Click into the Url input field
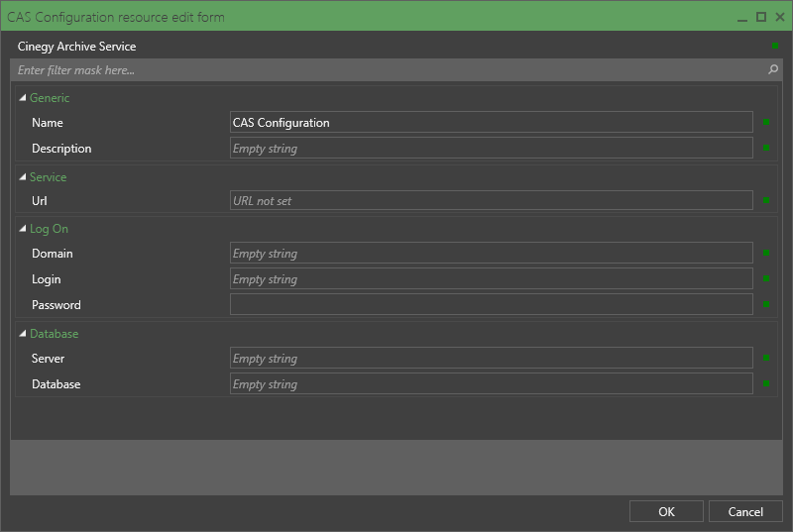This screenshot has height=532, width=793. click(491, 200)
